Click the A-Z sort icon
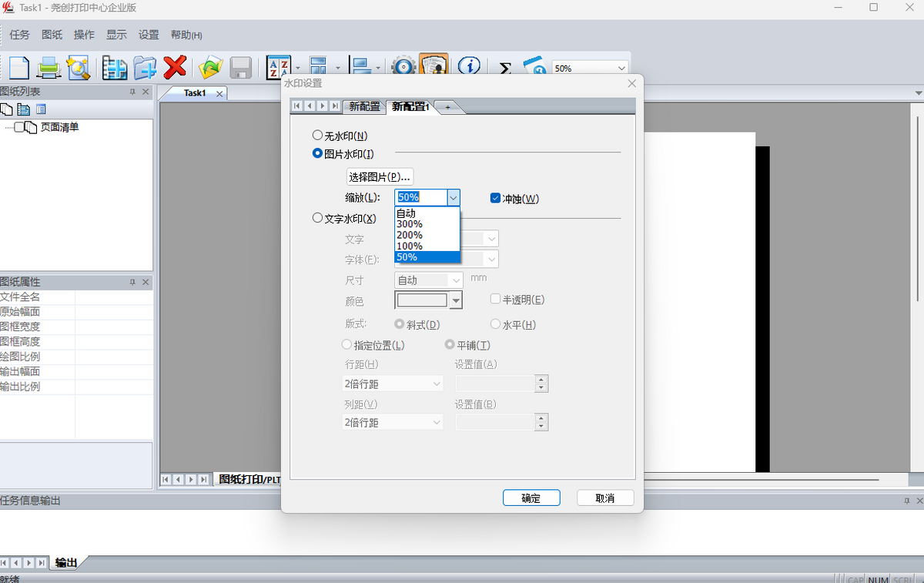The height and width of the screenshot is (583, 924). pyautogui.click(x=277, y=67)
